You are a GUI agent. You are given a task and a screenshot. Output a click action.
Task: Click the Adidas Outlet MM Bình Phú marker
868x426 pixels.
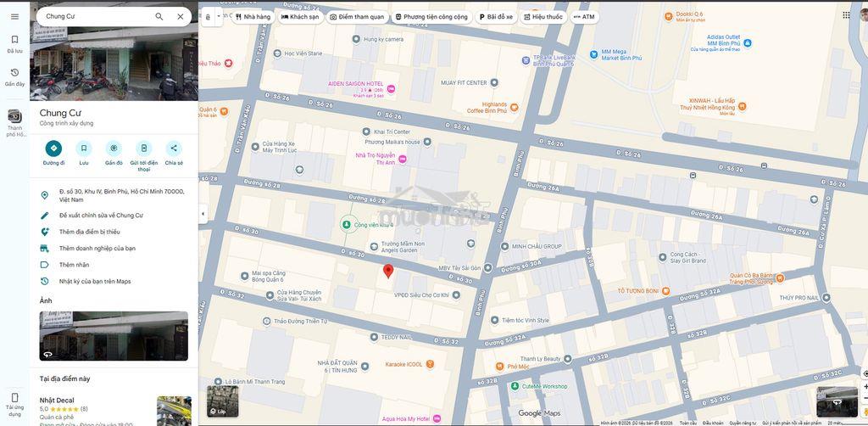click(748, 42)
